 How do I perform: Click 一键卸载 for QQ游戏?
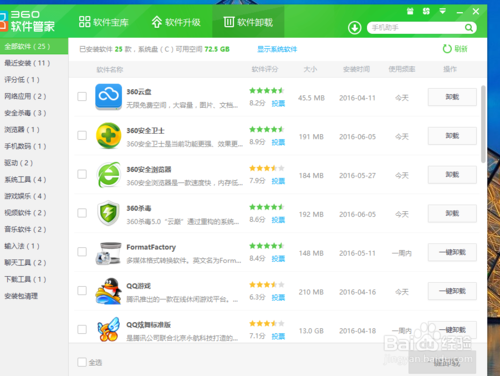[x=452, y=291]
